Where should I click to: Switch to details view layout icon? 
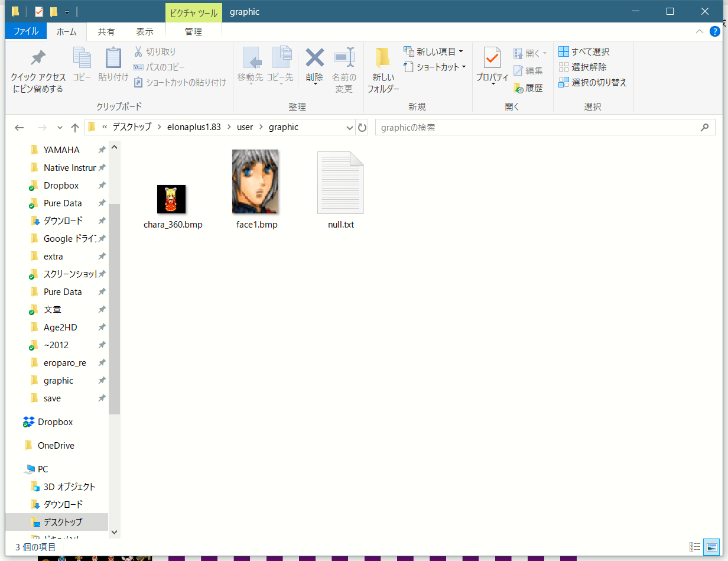click(x=695, y=547)
